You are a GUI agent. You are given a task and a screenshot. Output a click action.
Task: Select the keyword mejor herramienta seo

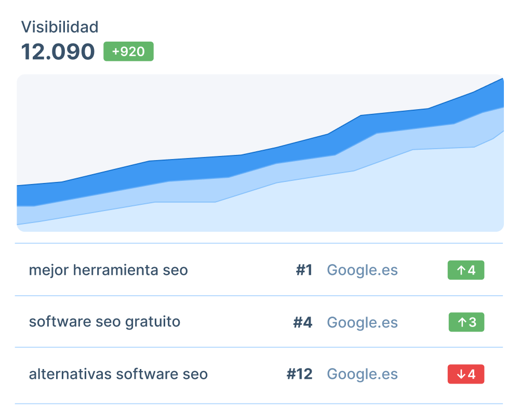tap(108, 270)
